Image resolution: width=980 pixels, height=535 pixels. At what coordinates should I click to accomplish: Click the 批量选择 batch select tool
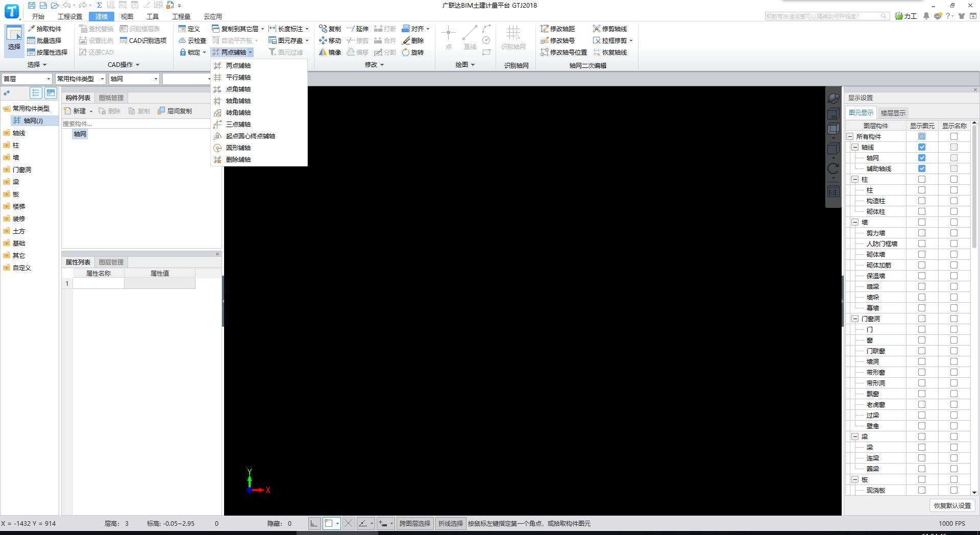click(44, 40)
